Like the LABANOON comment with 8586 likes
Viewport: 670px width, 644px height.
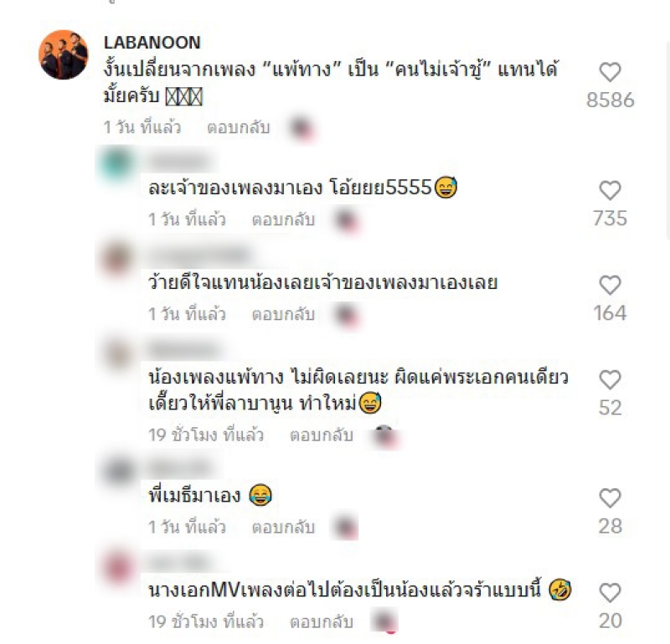(610, 72)
